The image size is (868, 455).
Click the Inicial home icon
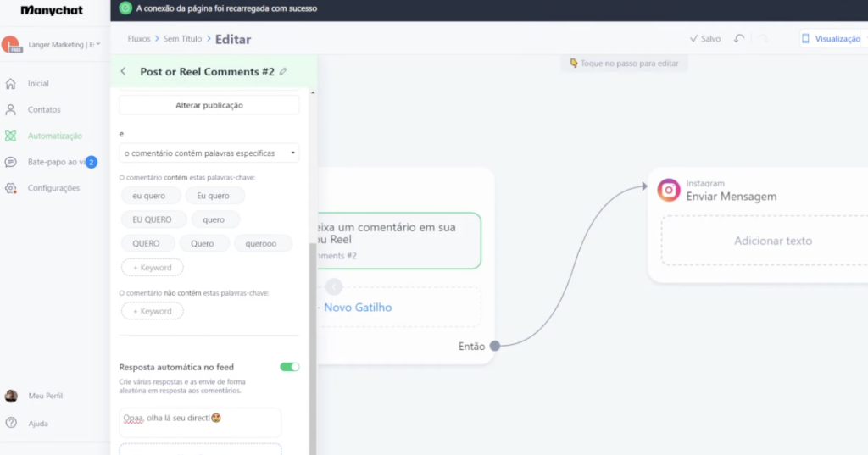[11, 84]
